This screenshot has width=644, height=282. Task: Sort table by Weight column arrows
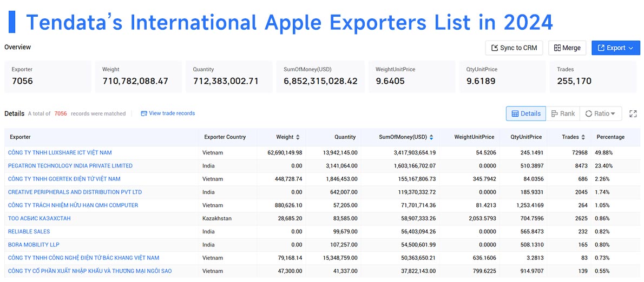point(298,137)
